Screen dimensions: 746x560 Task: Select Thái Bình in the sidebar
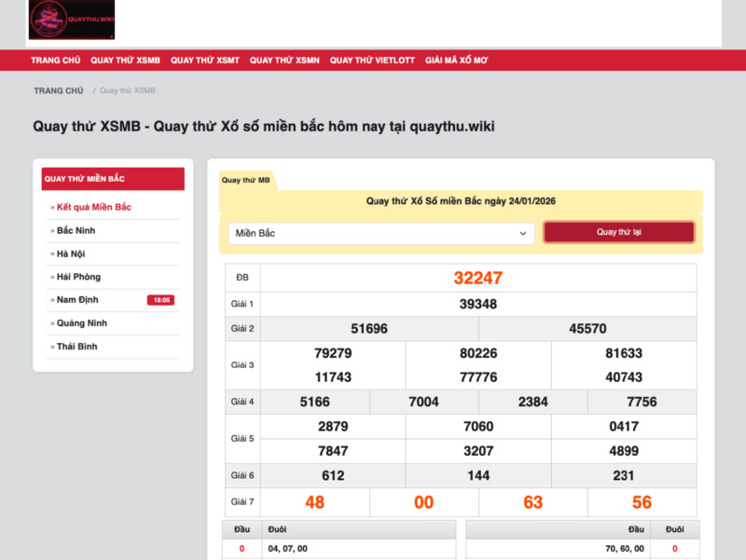pos(76,347)
